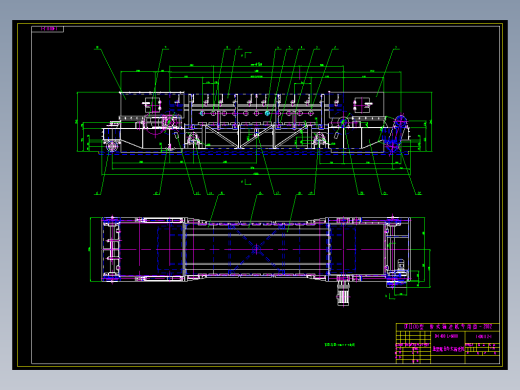This screenshot has width=520, height=390.
Task: Click the green note text below the plan view
Action: pos(340,345)
